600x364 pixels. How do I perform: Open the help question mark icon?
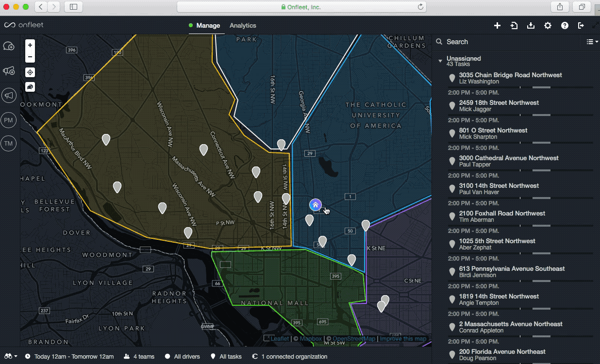[x=565, y=26]
